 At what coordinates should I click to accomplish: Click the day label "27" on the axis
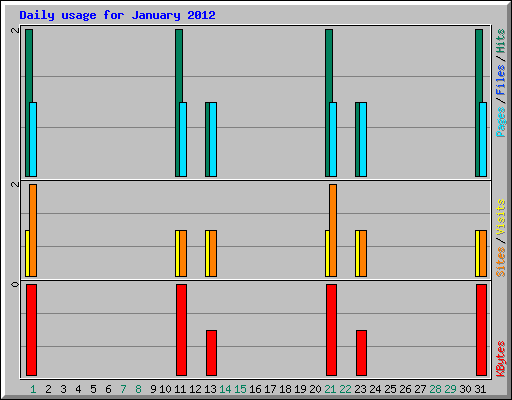pyautogui.click(x=420, y=389)
